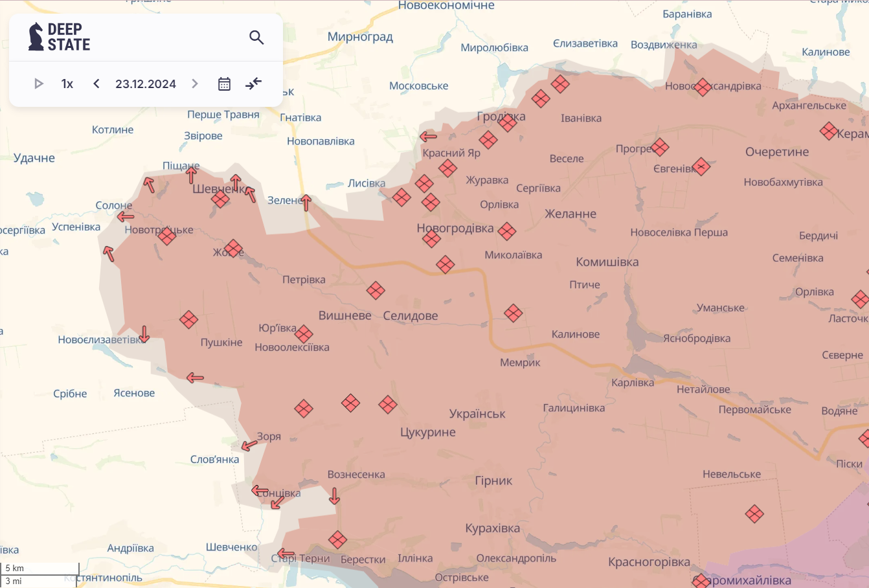The height and width of the screenshot is (588, 869).
Task: Select unit marker above Ласточкине
Action: [x=860, y=299]
